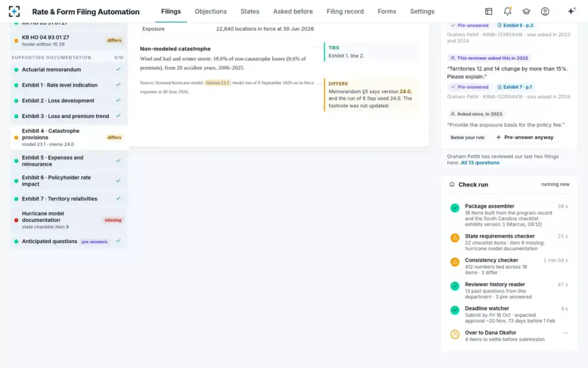Viewport: 588px width, 368px height.
Task: Select Exhibit 2 · Loss development
Action: [69, 101]
